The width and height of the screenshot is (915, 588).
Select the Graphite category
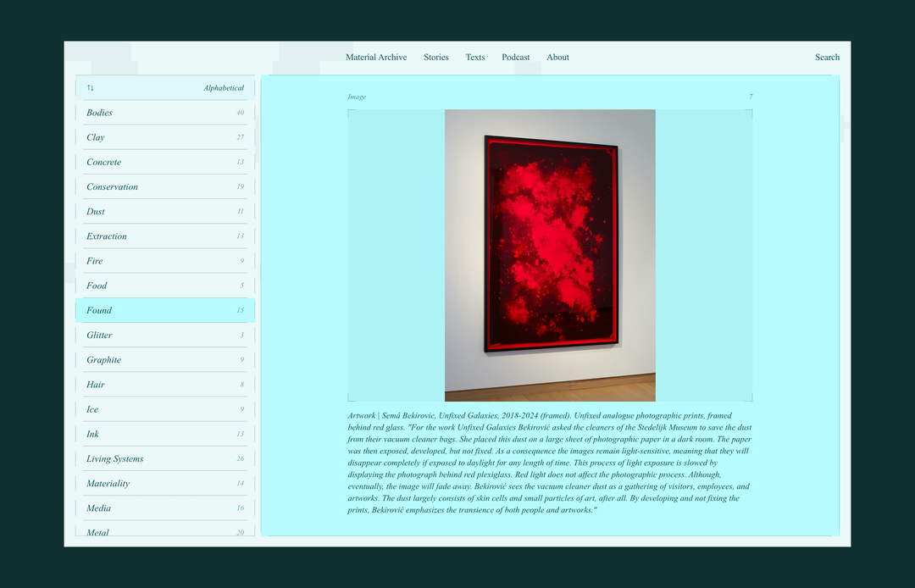(165, 359)
